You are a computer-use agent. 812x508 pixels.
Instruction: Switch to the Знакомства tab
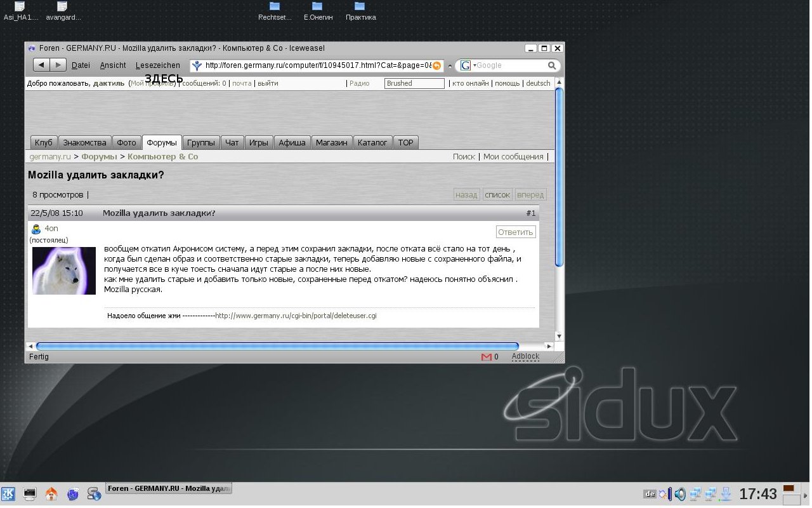pyautogui.click(x=84, y=142)
